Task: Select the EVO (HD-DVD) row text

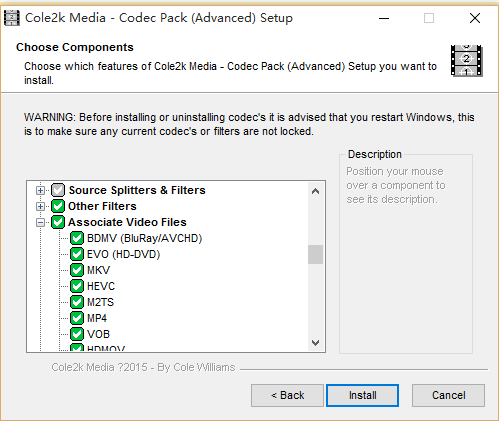Action: [x=124, y=254]
